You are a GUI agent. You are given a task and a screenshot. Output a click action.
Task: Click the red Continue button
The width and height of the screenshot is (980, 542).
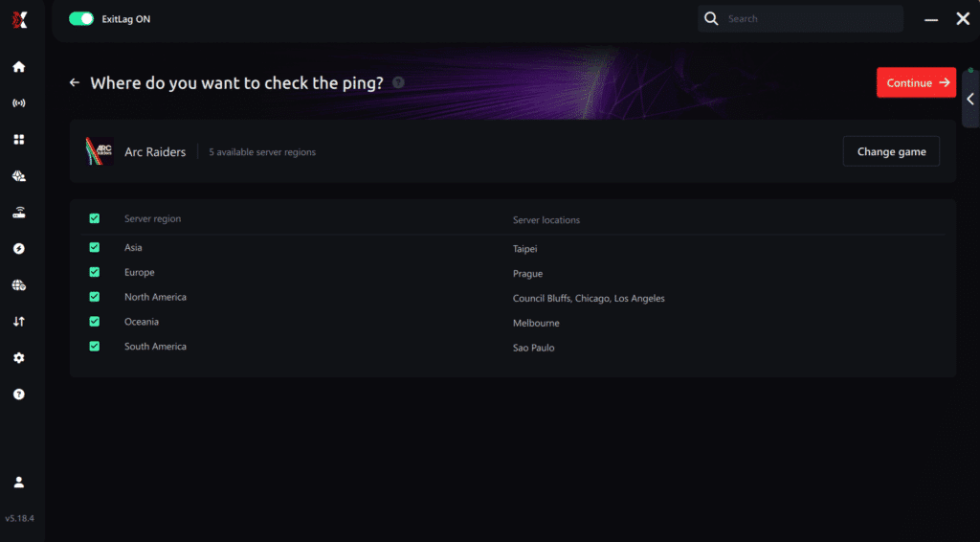916,82
